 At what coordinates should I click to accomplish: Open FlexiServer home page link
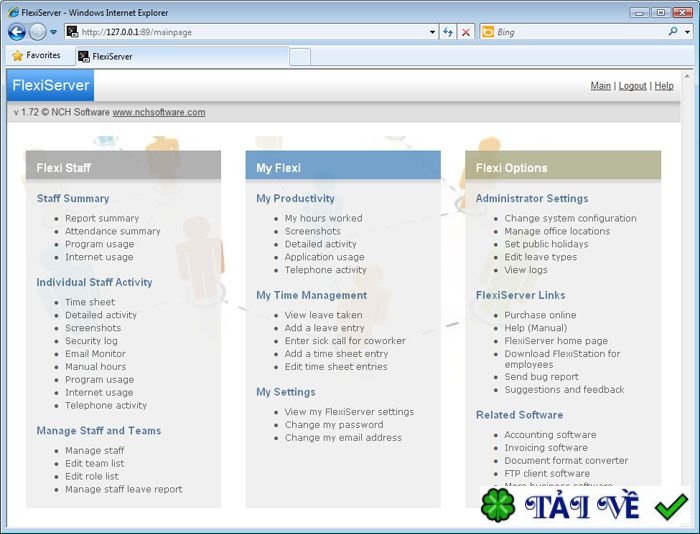556,341
